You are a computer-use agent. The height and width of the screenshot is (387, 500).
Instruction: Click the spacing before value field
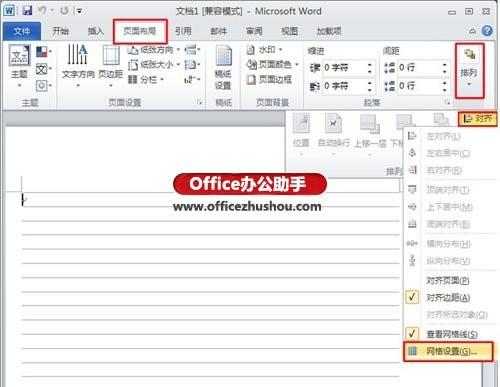point(419,68)
